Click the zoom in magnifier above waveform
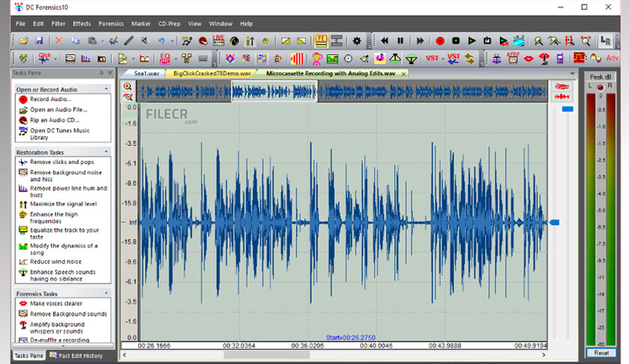Viewport: 629px width, 364px height. pyautogui.click(x=128, y=86)
